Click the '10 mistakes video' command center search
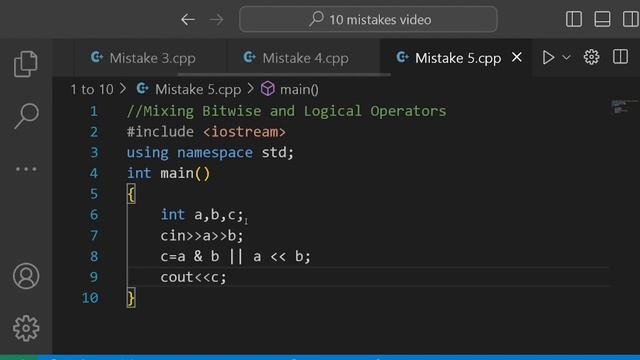Viewport: 640px width, 360px height. coord(368,19)
